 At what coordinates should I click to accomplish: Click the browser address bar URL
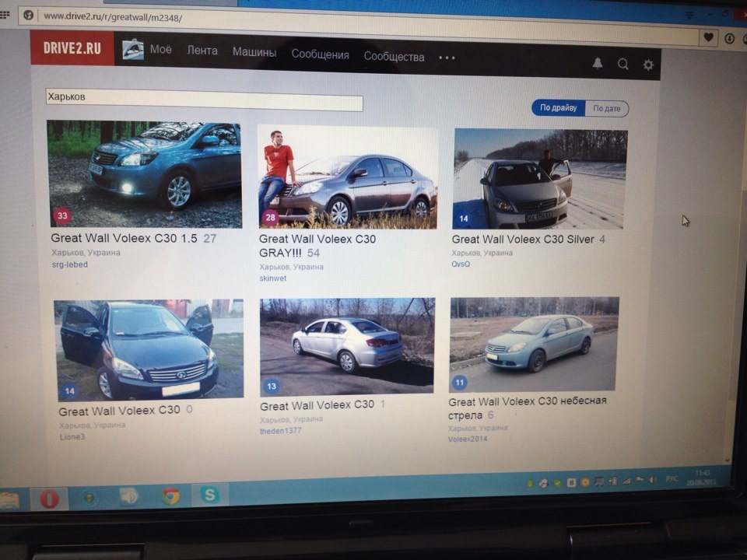click(113, 17)
